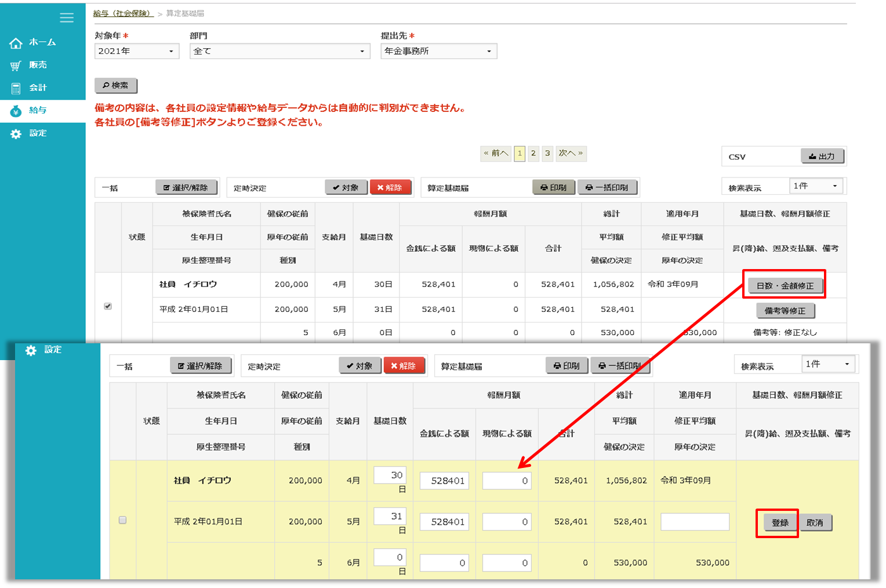Select the 販売 shopping cart icon
The image size is (886, 588).
coord(16,66)
